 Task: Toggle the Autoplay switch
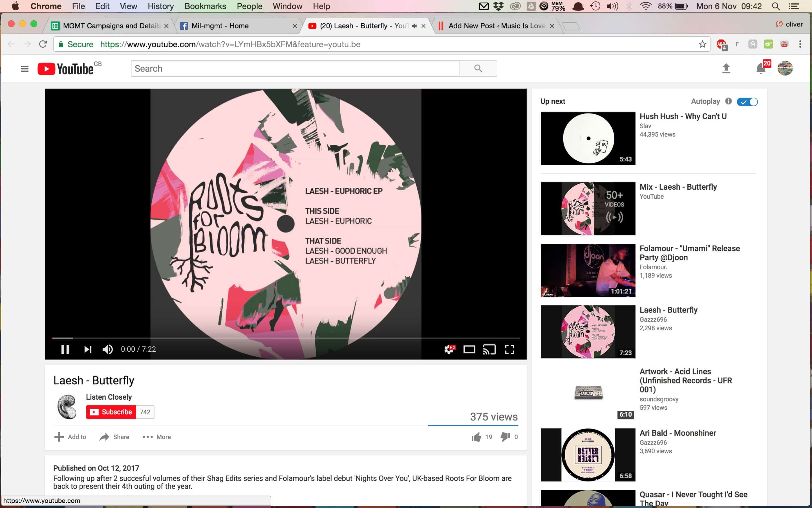(x=747, y=102)
